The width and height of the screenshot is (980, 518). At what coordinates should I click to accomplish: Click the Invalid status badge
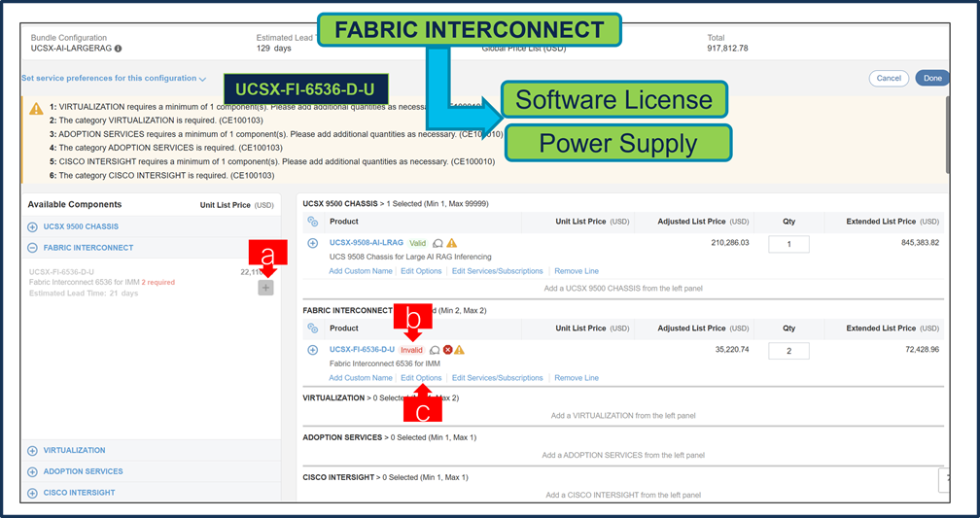[x=411, y=350]
